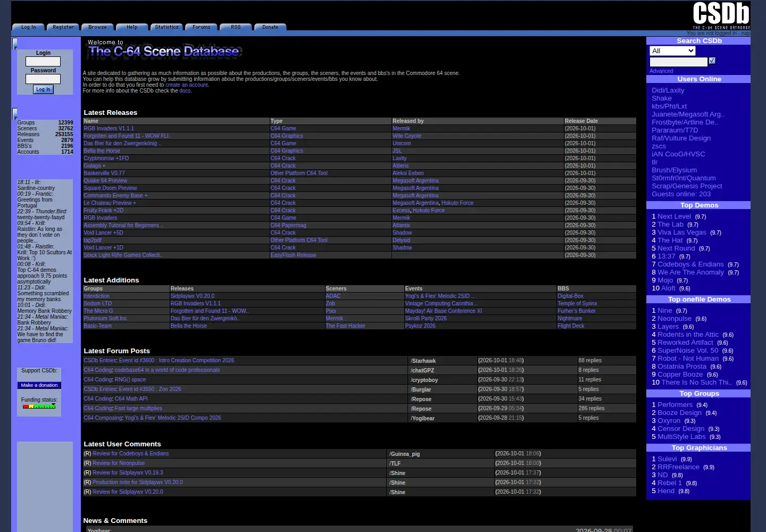This screenshot has width=766, height=532.
Task: Open the Baskerville V0.77 release
Action: click(x=104, y=173)
